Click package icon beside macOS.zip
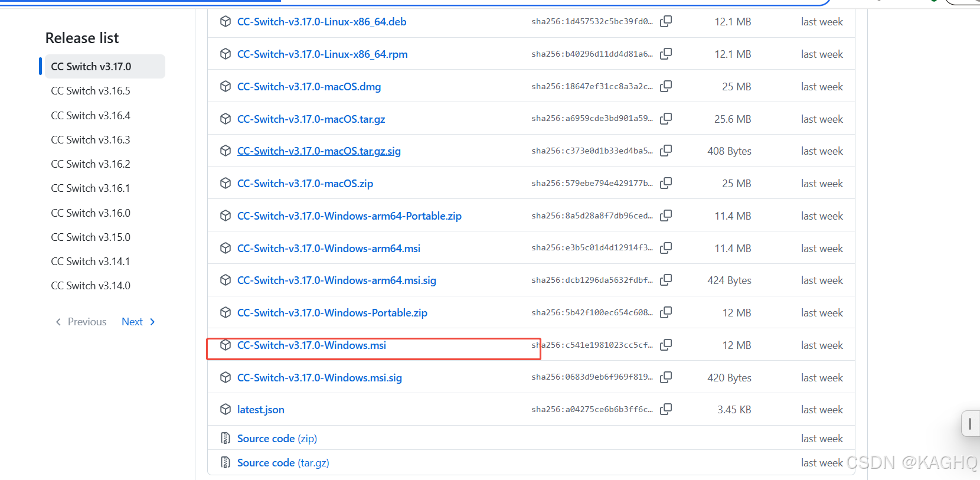 [226, 183]
